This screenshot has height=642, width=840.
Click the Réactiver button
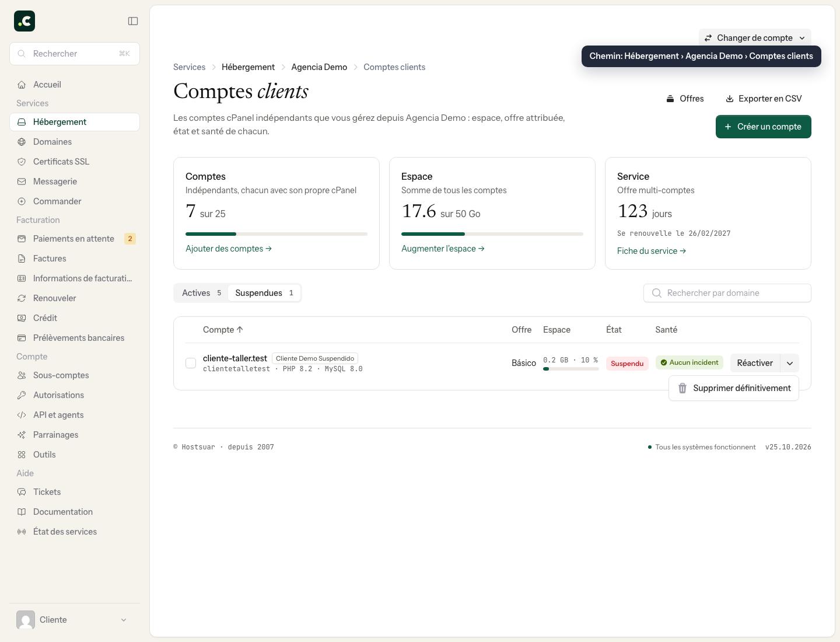[x=755, y=363]
